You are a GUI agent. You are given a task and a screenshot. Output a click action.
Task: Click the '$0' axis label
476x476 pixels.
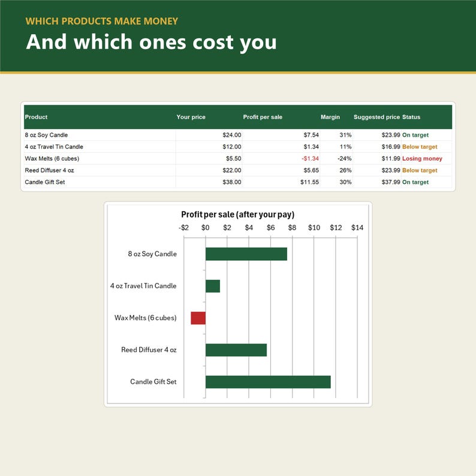(x=205, y=228)
